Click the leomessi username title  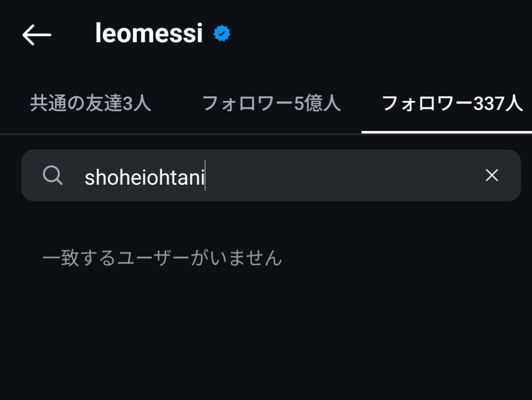pos(149,34)
